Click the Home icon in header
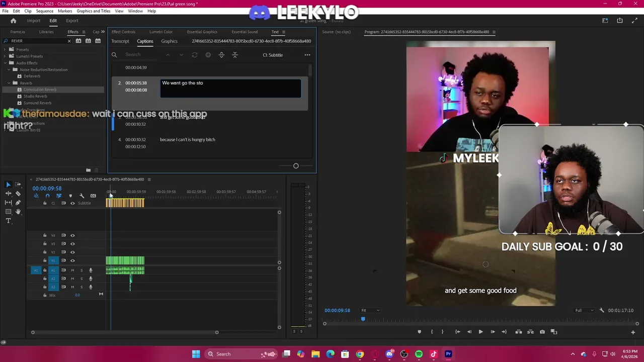644x362 pixels. (x=14, y=21)
